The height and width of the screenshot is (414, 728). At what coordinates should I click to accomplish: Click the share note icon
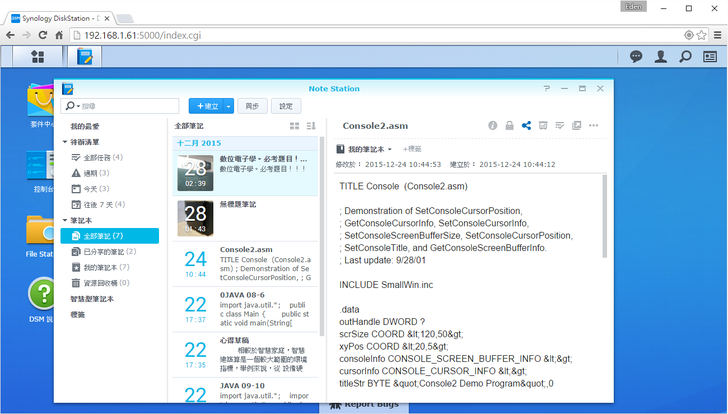click(x=526, y=126)
